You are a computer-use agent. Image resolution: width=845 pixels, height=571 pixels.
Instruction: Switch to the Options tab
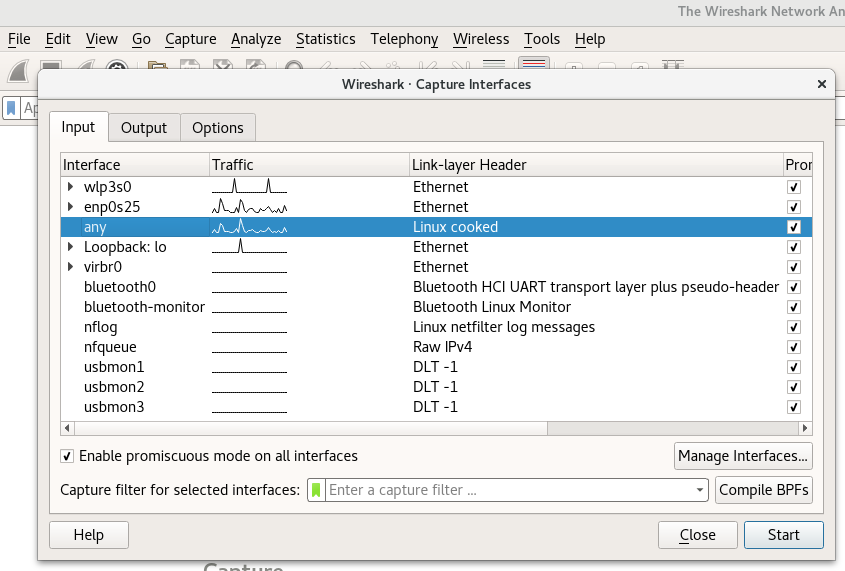point(218,128)
